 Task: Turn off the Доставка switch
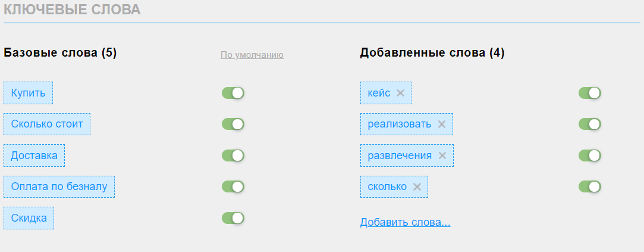233,155
